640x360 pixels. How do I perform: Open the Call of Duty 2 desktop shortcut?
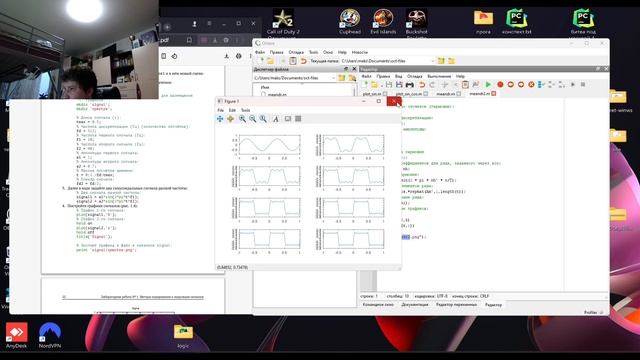(x=283, y=22)
